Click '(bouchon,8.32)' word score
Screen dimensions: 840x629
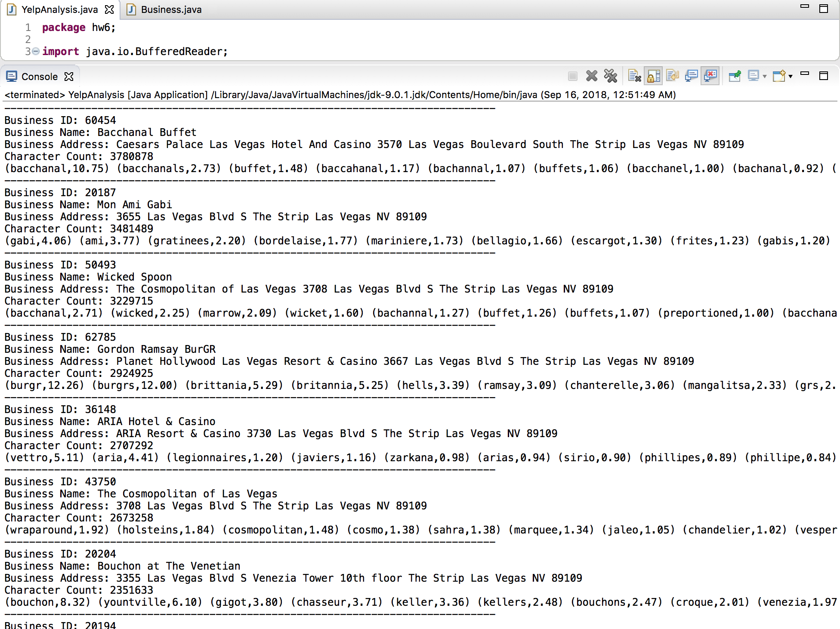(47, 602)
